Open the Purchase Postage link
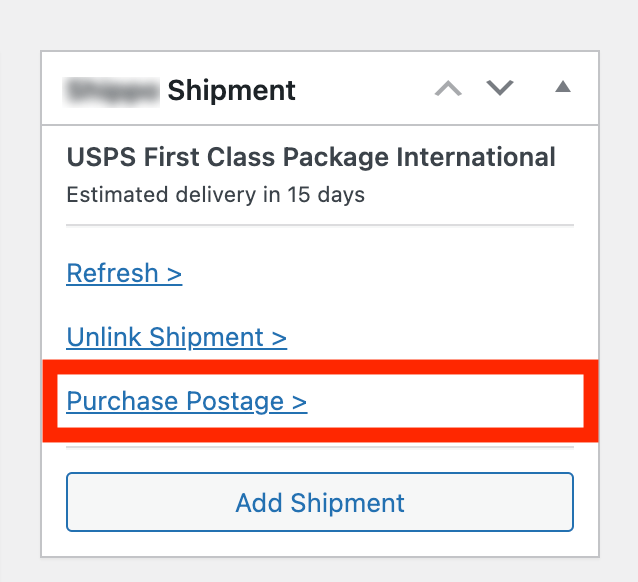 [186, 401]
